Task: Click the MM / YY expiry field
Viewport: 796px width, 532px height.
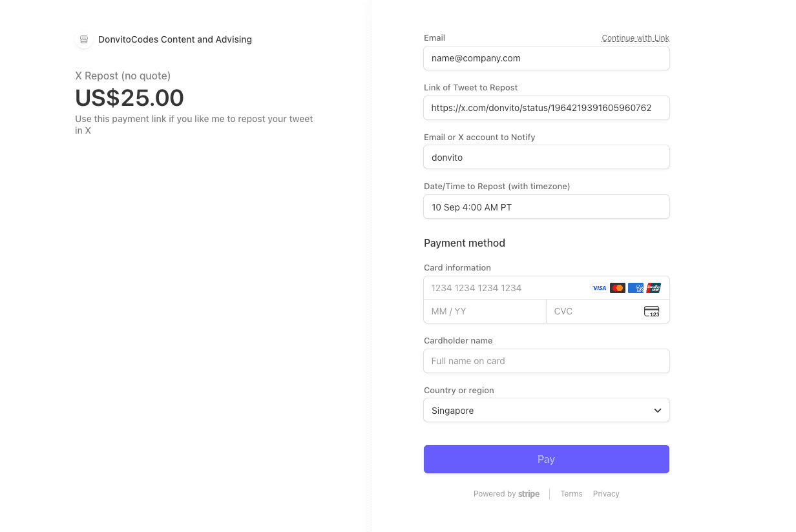Action: coord(485,311)
